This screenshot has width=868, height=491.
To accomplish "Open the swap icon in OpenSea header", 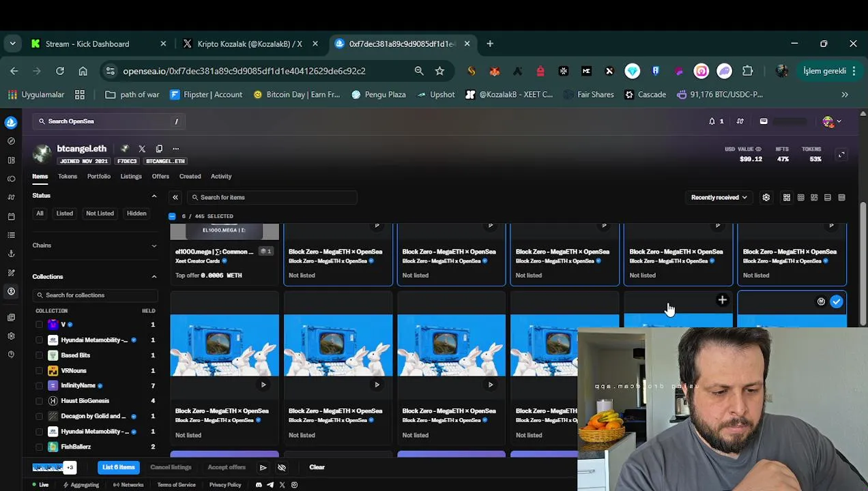I will point(740,121).
